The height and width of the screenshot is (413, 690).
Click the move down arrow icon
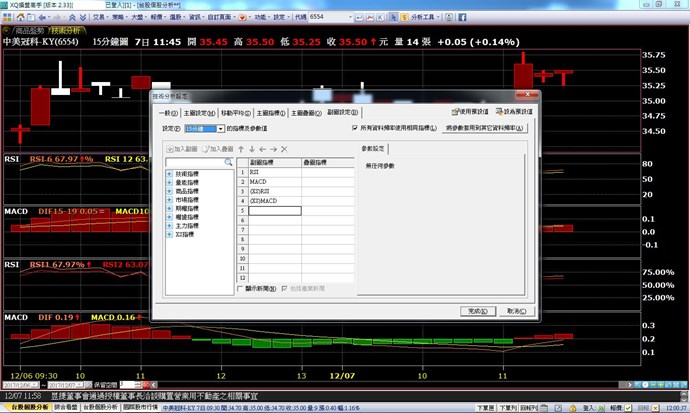(250, 149)
